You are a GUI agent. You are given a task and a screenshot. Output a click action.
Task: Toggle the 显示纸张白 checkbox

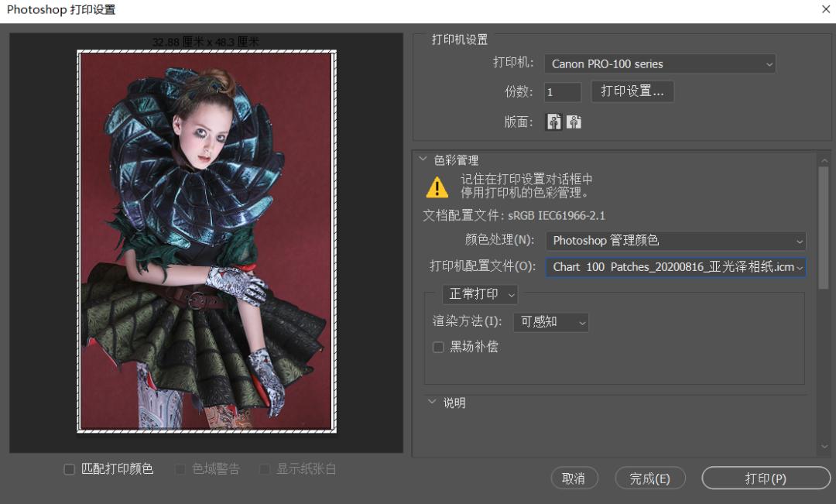(x=265, y=469)
